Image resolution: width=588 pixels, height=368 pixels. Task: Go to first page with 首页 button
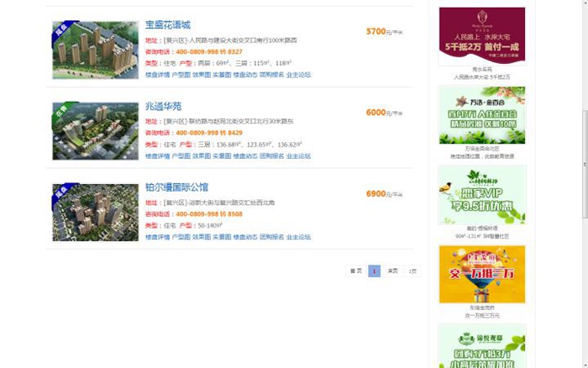(x=356, y=271)
